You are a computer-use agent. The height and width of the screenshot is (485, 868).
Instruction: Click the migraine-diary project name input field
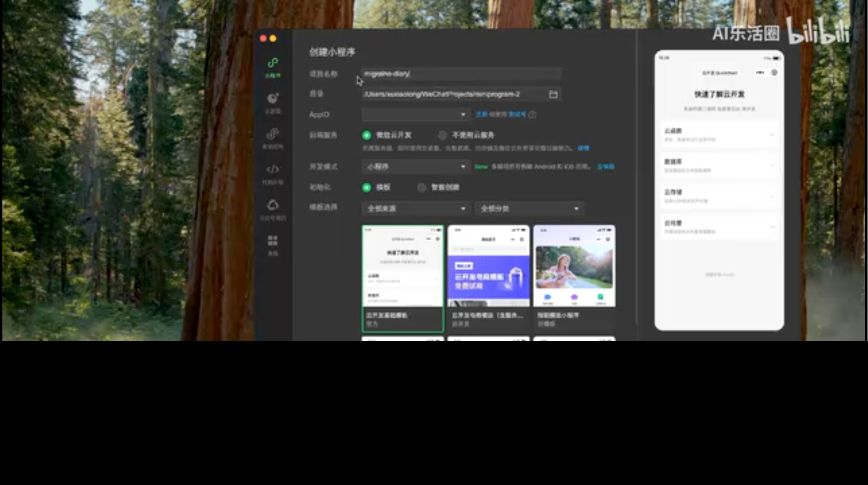[x=461, y=74]
